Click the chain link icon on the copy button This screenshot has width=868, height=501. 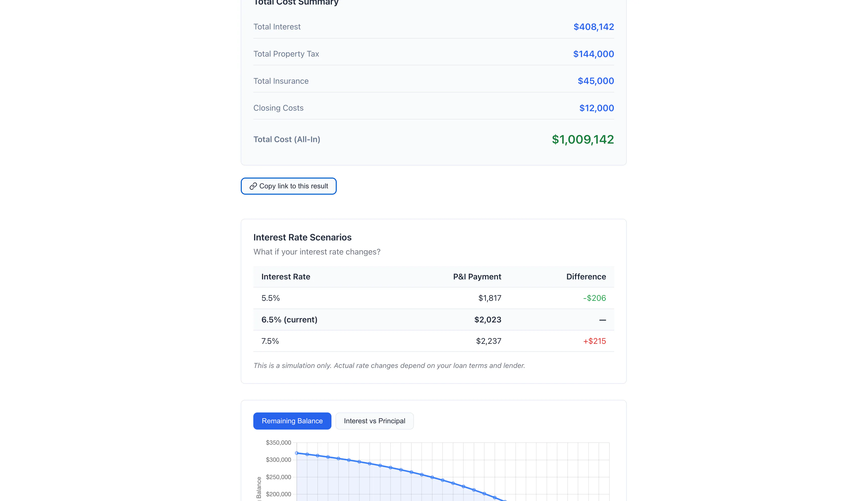[x=253, y=186]
